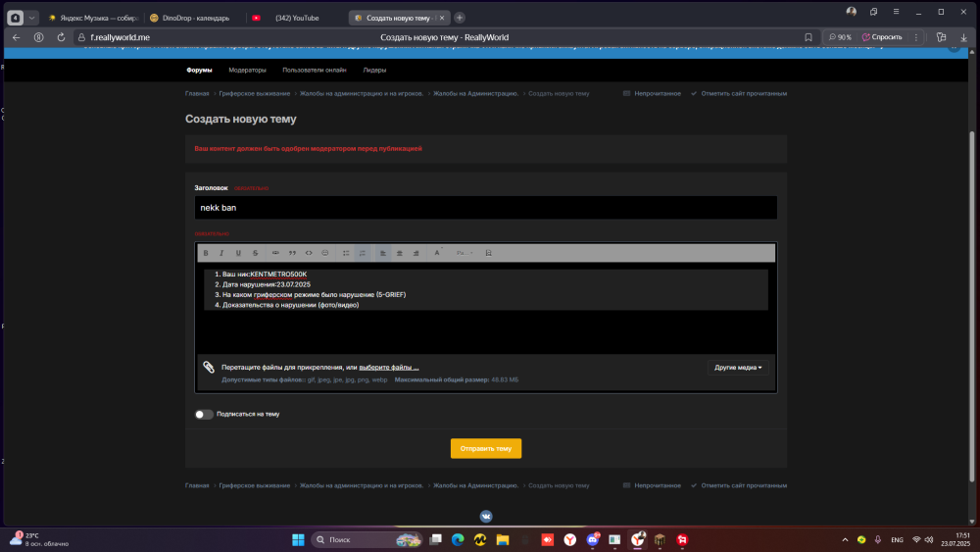This screenshot has height=552, width=980.
Task: Switch to the "Яндекс Музыка" browser tab
Action: pyautogui.click(x=94, y=18)
